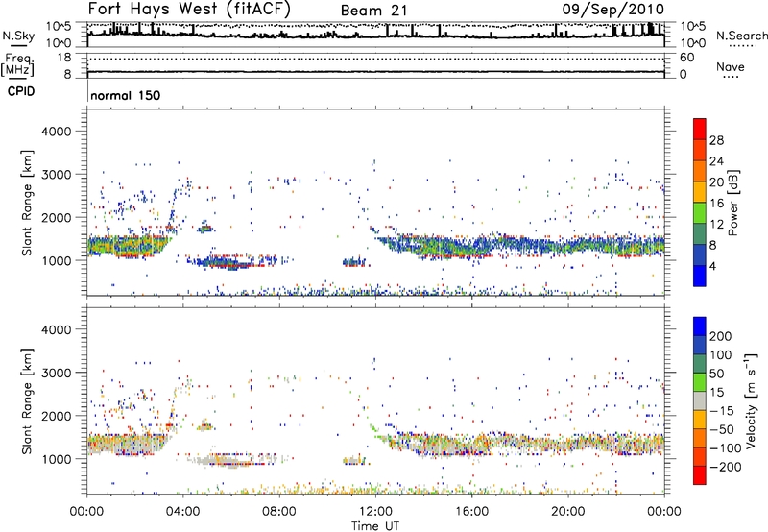
Task: Click the solid frequency trace line
Action: click(375, 72)
